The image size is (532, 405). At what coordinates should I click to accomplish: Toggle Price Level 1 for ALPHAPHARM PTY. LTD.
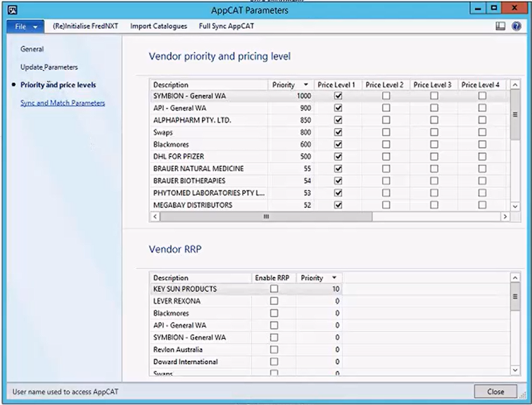(338, 120)
